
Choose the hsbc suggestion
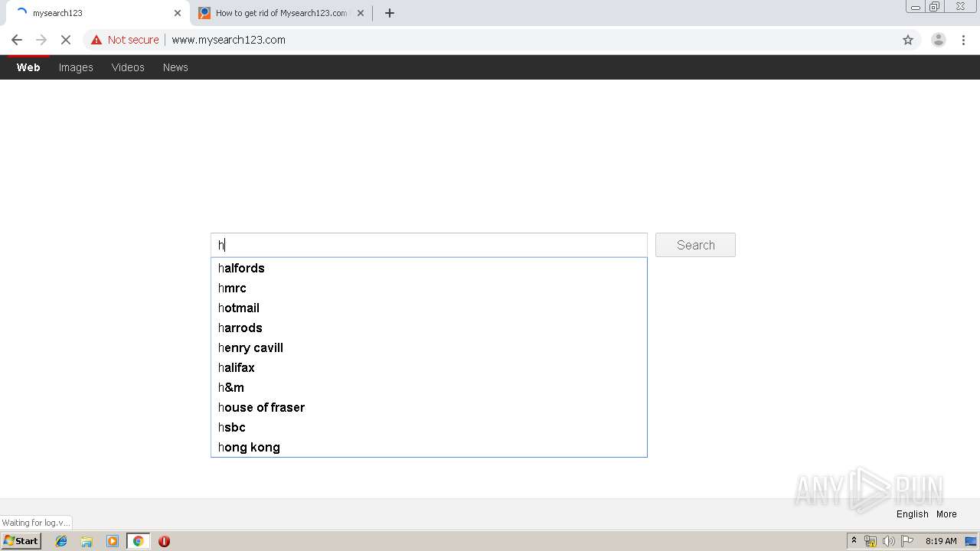point(429,427)
